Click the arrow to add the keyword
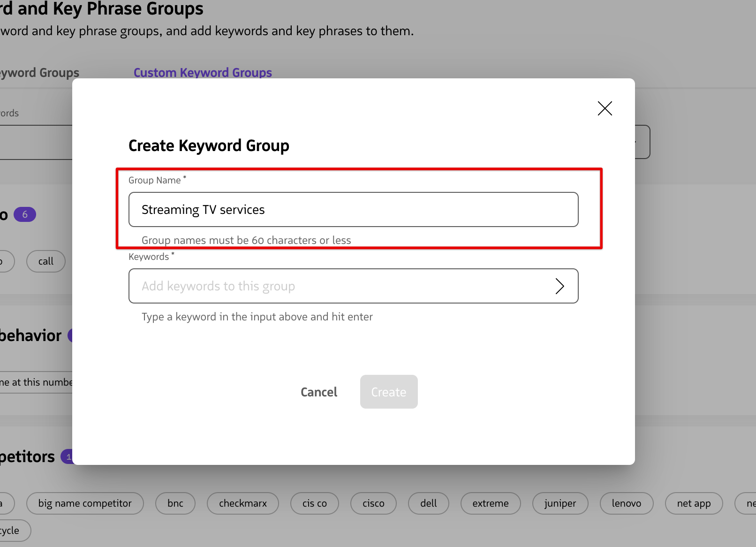The image size is (756, 547). click(560, 286)
